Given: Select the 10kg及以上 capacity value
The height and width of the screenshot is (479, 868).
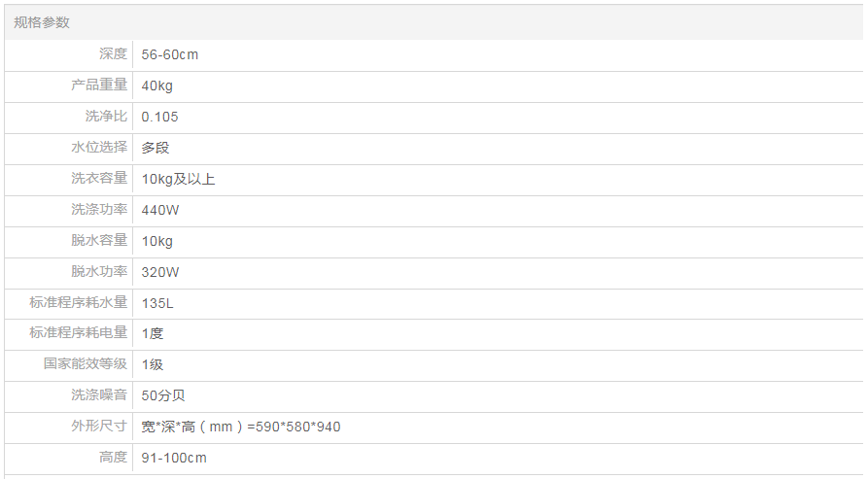Looking at the screenshot, I should 178,179.
